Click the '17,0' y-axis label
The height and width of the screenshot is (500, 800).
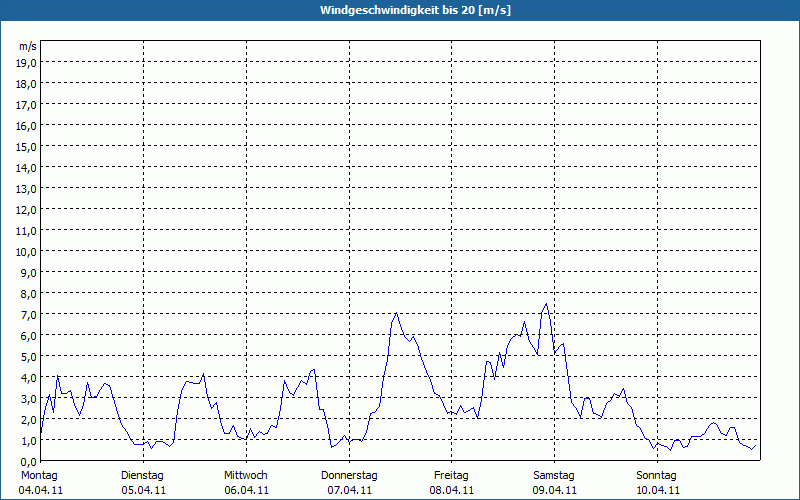pyautogui.click(x=27, y=105)
